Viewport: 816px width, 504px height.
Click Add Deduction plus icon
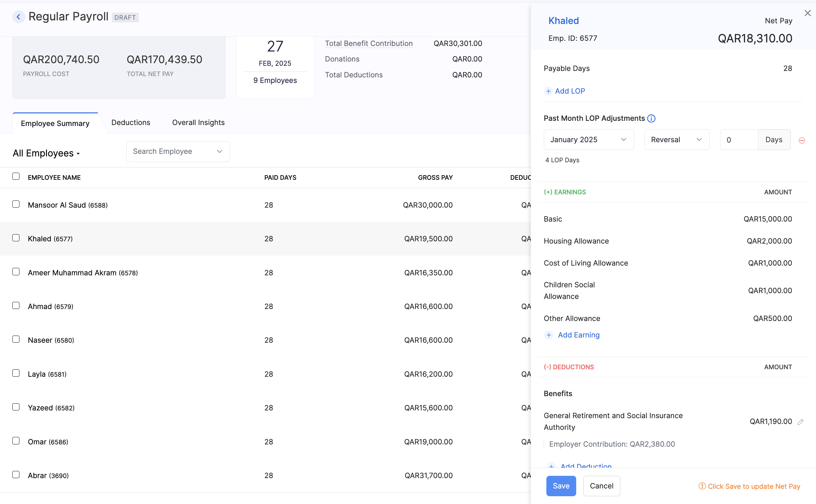552,466
